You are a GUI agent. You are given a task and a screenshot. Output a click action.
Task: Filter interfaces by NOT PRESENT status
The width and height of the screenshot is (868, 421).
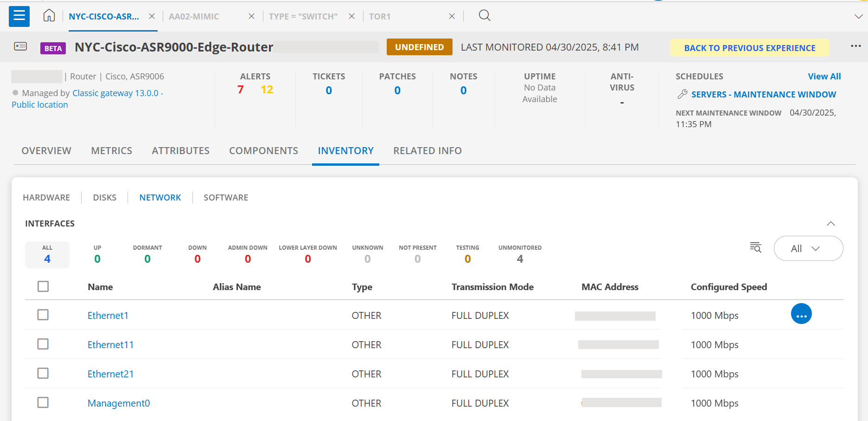418,254
